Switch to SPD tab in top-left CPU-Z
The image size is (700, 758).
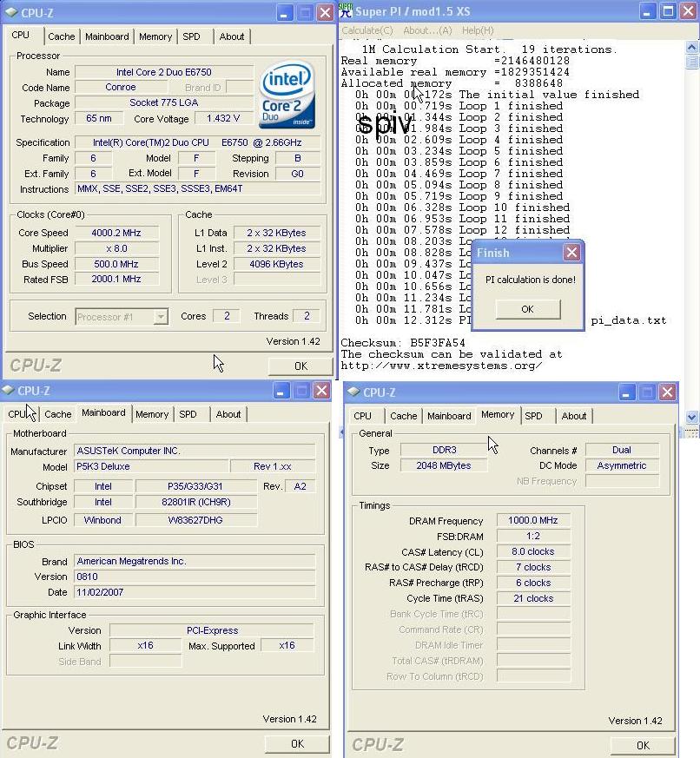[191, 36]
